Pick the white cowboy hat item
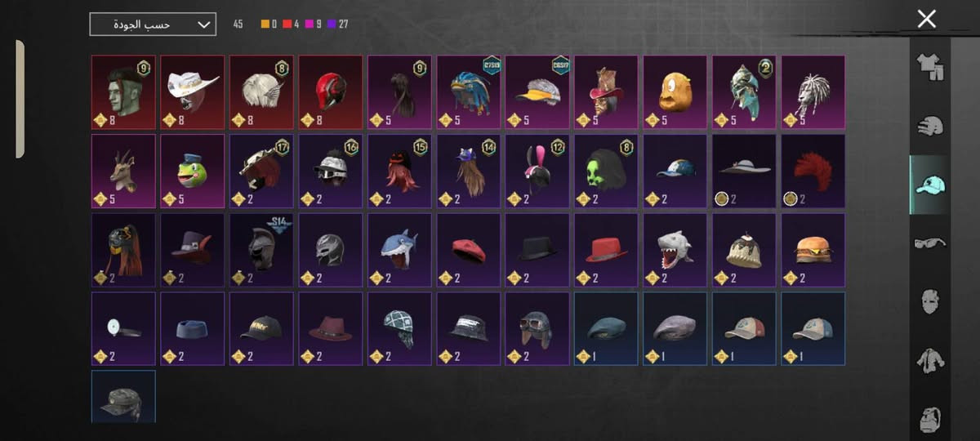The width and height of the screenshot is (980, 441). click(192, 92)
